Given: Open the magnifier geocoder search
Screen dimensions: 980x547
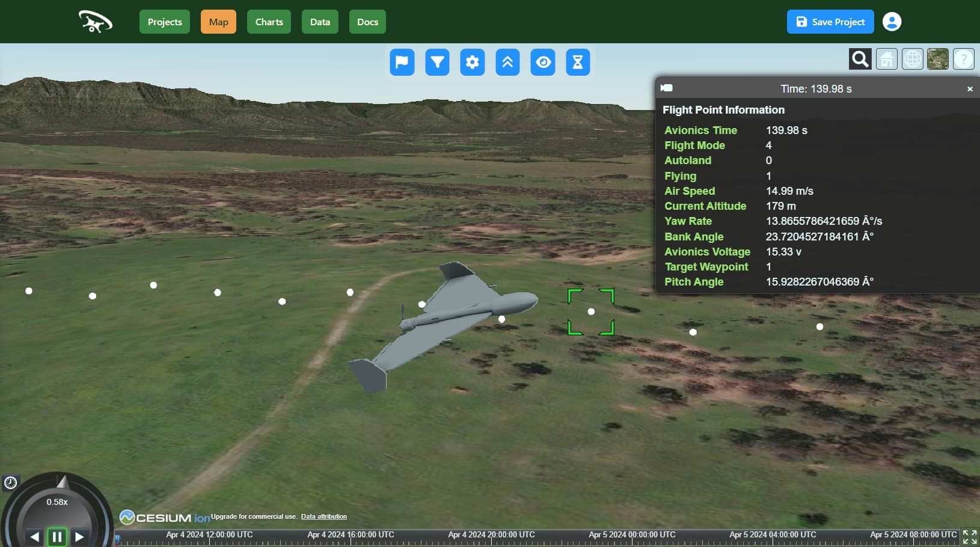Looking at the screenshot, I should (x=860, y=59).
